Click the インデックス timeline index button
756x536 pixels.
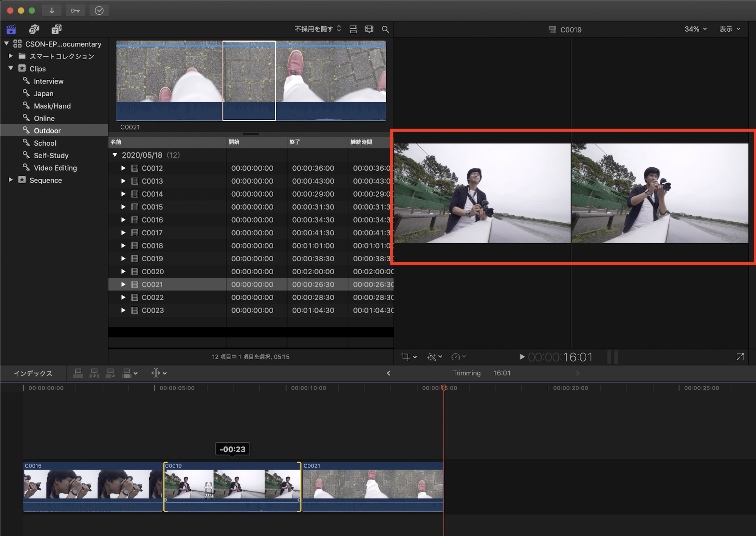click(33, 373)
